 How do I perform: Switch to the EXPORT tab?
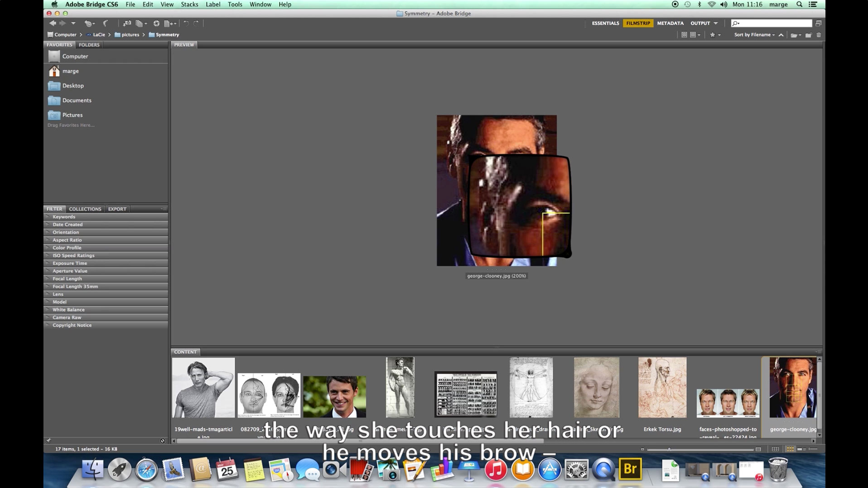pos(117,209)
